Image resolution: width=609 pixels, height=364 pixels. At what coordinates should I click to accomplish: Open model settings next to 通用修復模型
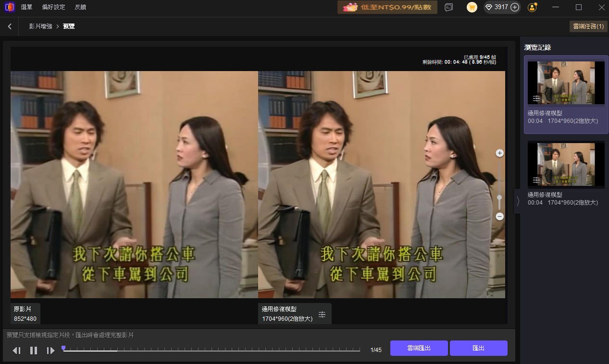322,315
